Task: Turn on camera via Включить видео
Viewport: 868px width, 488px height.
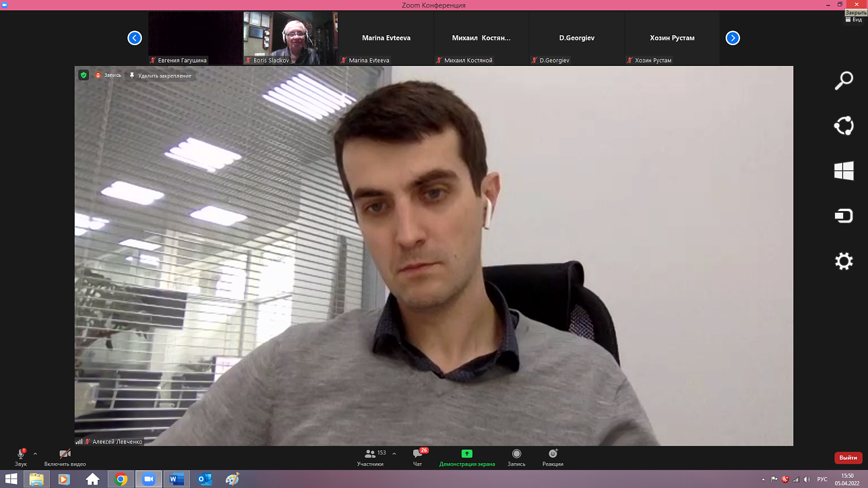Action: click(x=65, y=454)
